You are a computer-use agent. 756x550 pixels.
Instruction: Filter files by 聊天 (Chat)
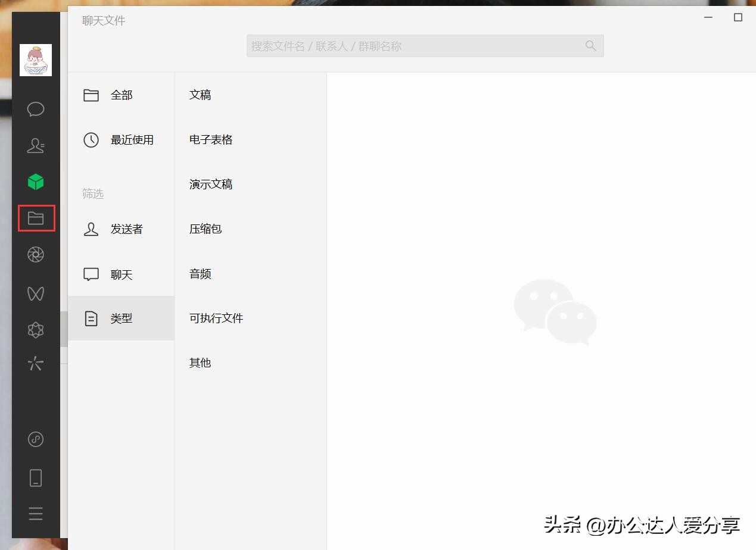pyautogui.click(x=122, y=274)
